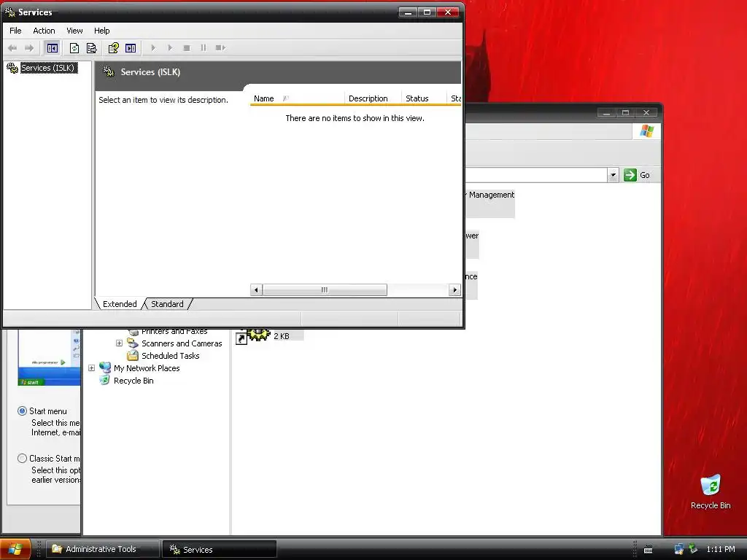Click the Back arrow in Services toolbar
Viewport: 747px width, 560px height.
12,48
